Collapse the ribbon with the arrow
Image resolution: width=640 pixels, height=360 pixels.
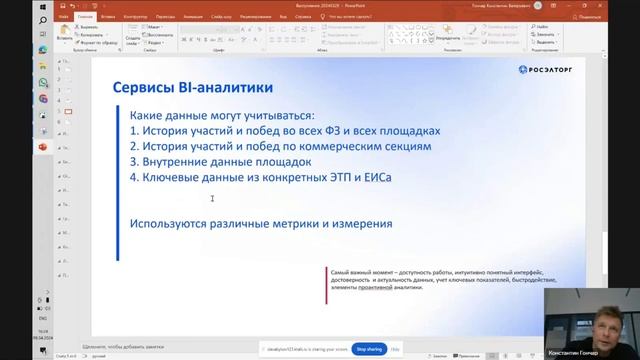coord(604,50)
